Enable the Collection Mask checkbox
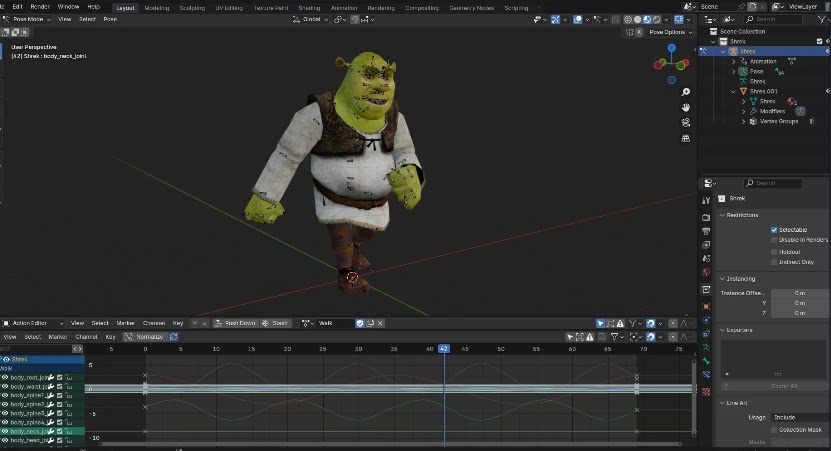Image resolution: width=831 pixels, height=451 pixels. point(774,430)
